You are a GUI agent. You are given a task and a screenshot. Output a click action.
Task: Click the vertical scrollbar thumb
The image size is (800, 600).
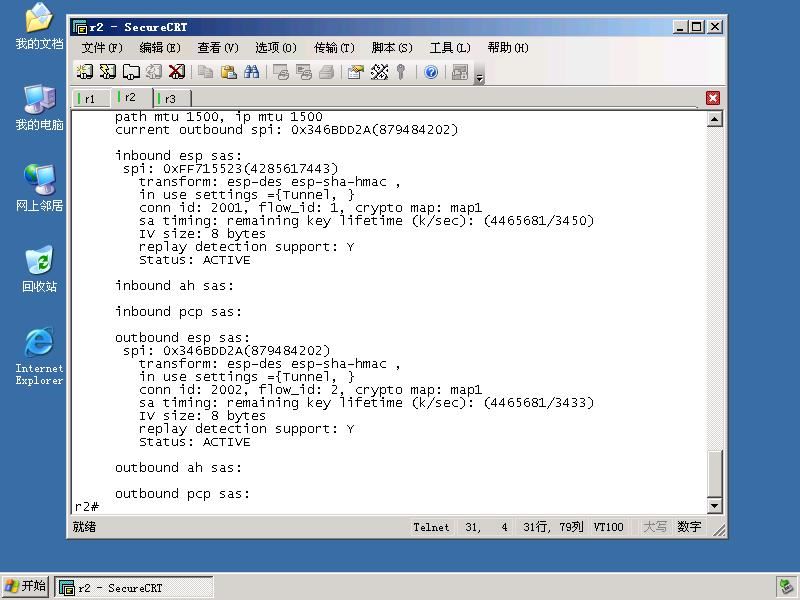[714, 473]
